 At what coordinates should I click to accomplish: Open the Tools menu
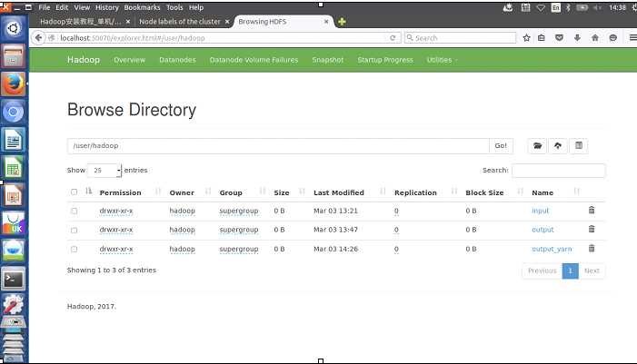[x=174, y=7]
